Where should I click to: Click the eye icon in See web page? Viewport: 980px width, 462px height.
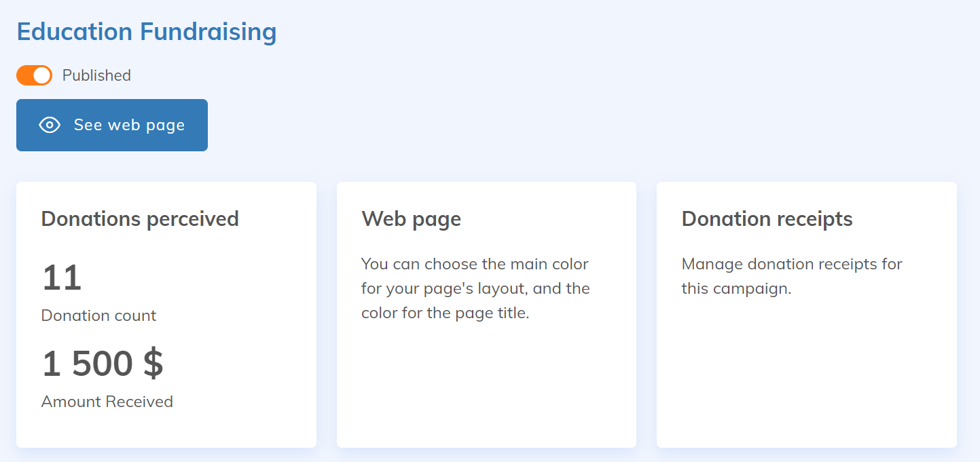pyautogui.click(x=50, y=126)
